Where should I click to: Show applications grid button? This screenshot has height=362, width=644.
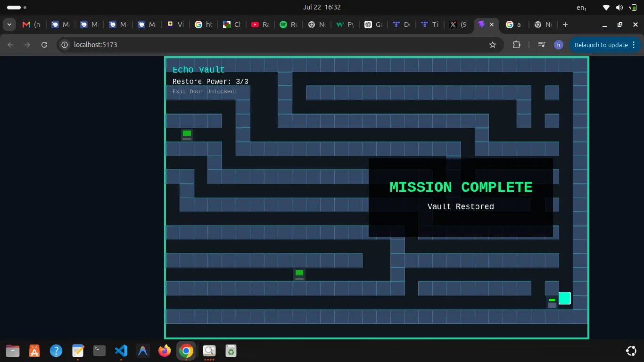point(631,351)
